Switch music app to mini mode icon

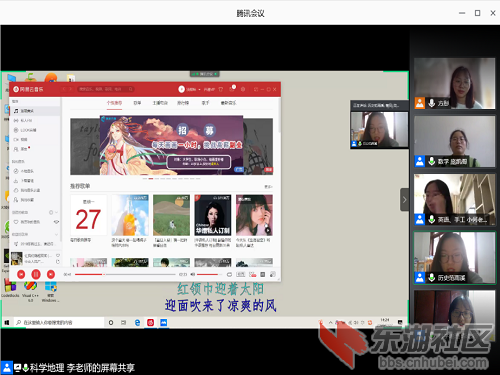tap(256, 89)
